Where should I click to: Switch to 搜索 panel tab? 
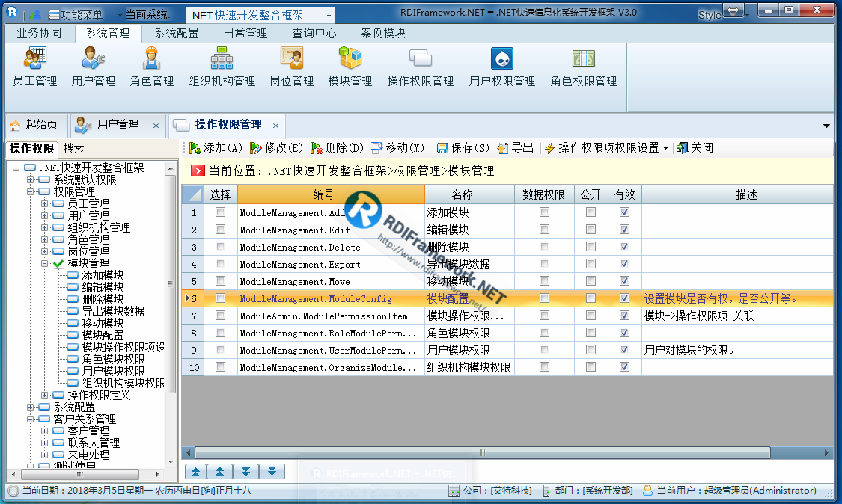pos(73,149)
